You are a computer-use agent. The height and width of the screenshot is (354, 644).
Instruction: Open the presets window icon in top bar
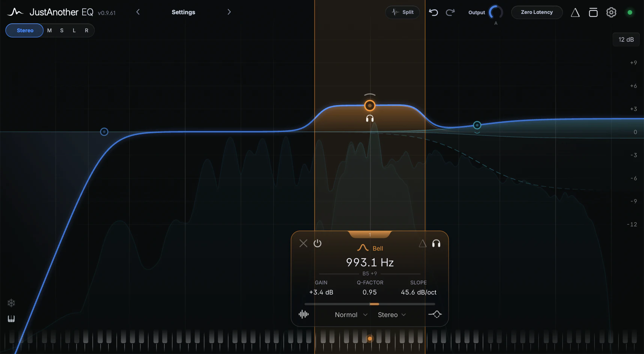pyautogui.click(x=593, y=12)
